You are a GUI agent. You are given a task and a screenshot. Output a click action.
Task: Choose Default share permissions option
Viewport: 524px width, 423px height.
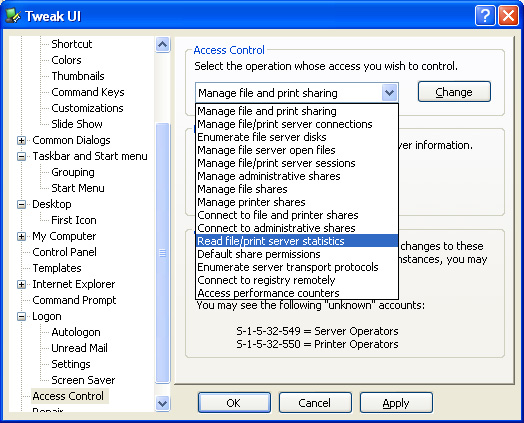pyautogui.click(x=297, y=254)
